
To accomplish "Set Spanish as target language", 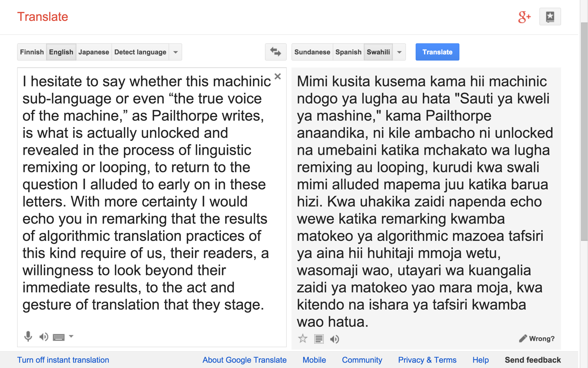I will pyautogui.click(x=348, y=52).
